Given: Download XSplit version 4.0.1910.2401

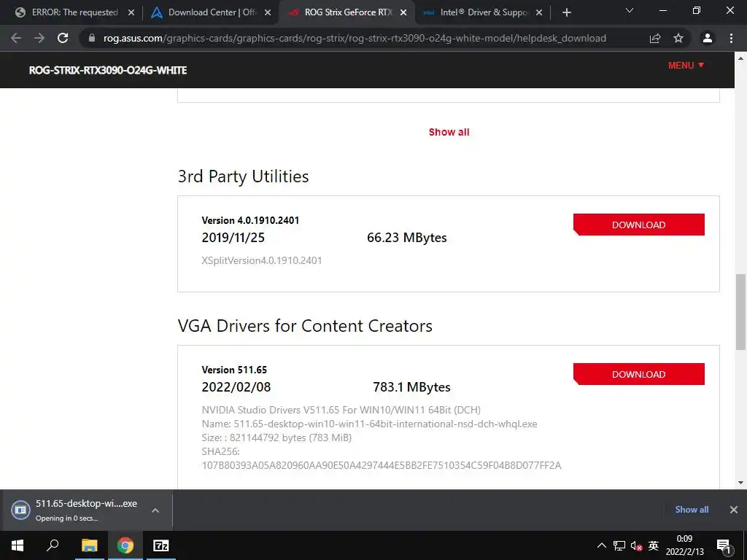Looking at the screenshot, I should click(x=638, y=225).
